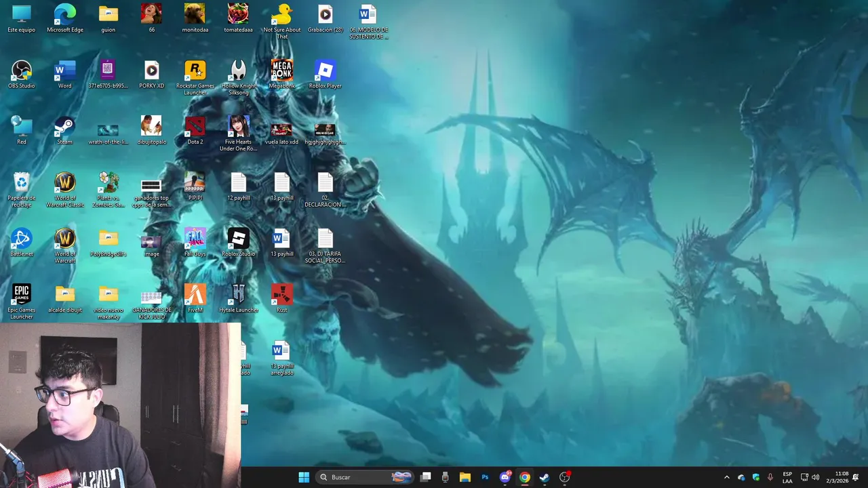868x488 pixels.
Task: Launch Hollow Knight Silksong
Action: click(x=238, y=77)
